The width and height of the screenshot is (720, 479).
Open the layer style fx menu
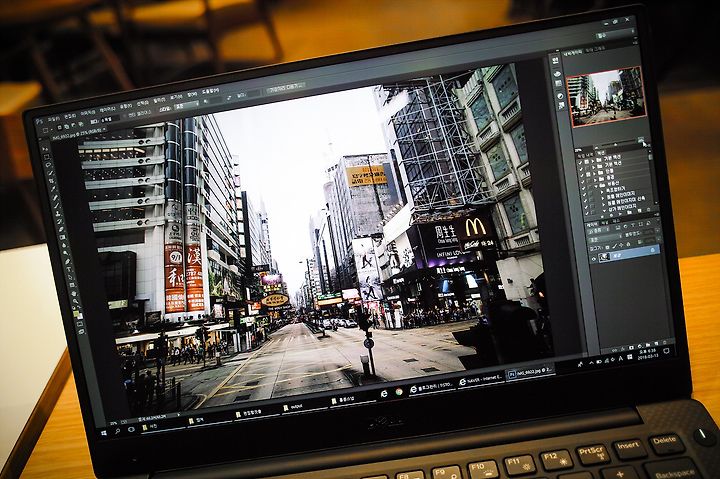pyautogui.click(x=623, y=349)
